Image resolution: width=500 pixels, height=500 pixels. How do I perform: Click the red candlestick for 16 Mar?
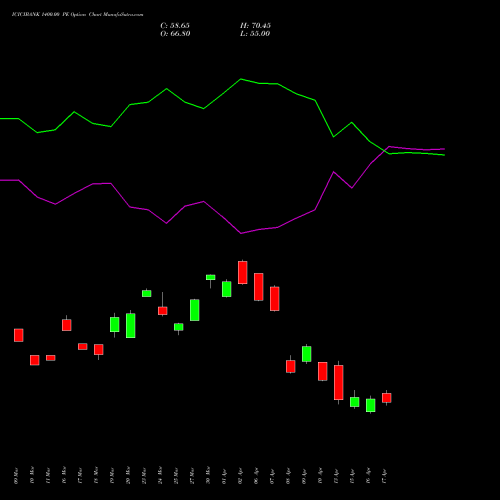point(67,325)
